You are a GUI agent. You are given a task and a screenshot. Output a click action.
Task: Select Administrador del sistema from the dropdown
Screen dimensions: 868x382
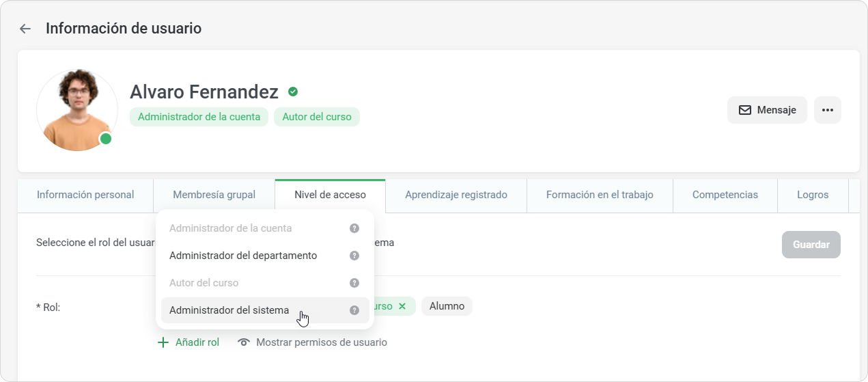click(229, 310)
